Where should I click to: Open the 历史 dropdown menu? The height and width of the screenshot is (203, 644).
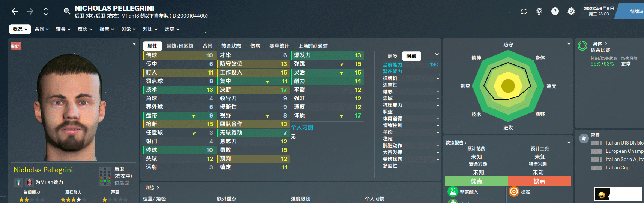click(172, 29)
